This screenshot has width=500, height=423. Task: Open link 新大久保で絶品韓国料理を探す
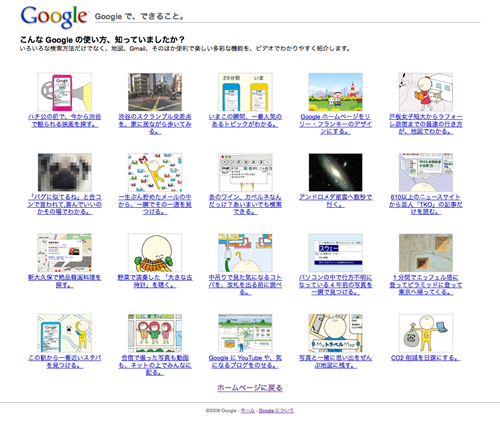[65, 281]
